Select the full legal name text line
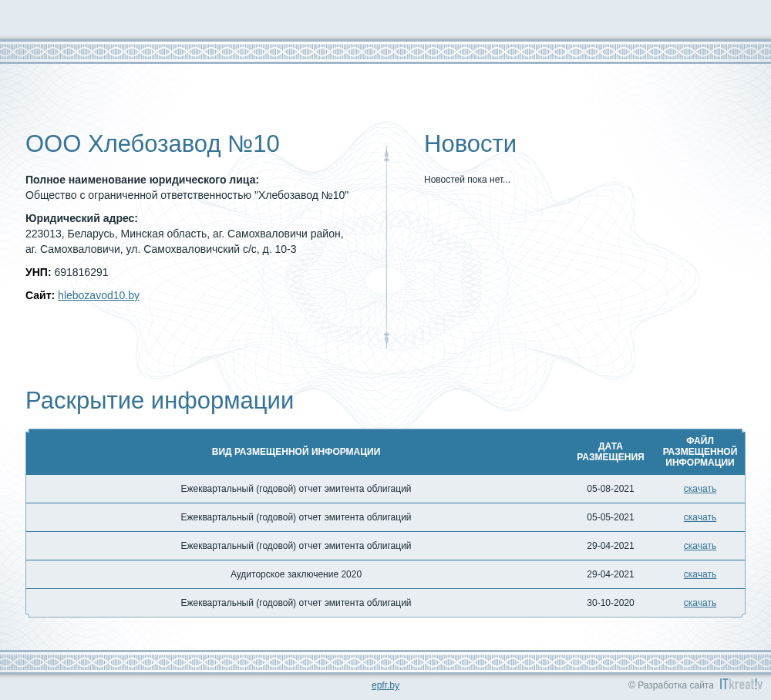This screenshot has width=771, height=700. point(187,195)
